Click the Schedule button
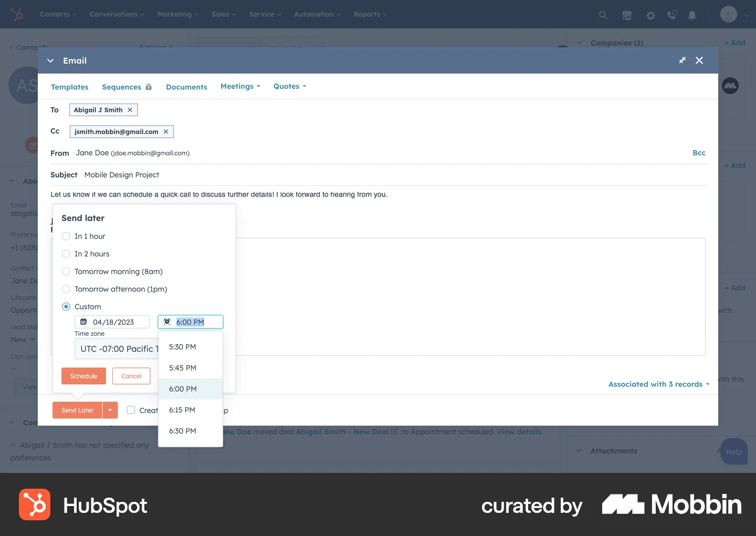The width and height of the screenshot is (756, 536). 83,376
